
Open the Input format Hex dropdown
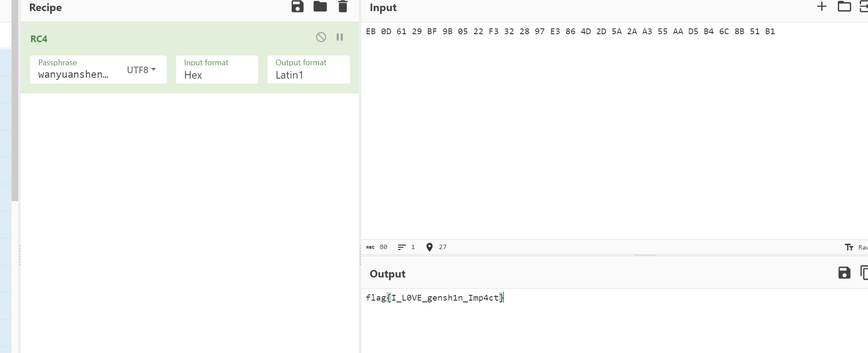pyautogui.click(x=217, y=70)
